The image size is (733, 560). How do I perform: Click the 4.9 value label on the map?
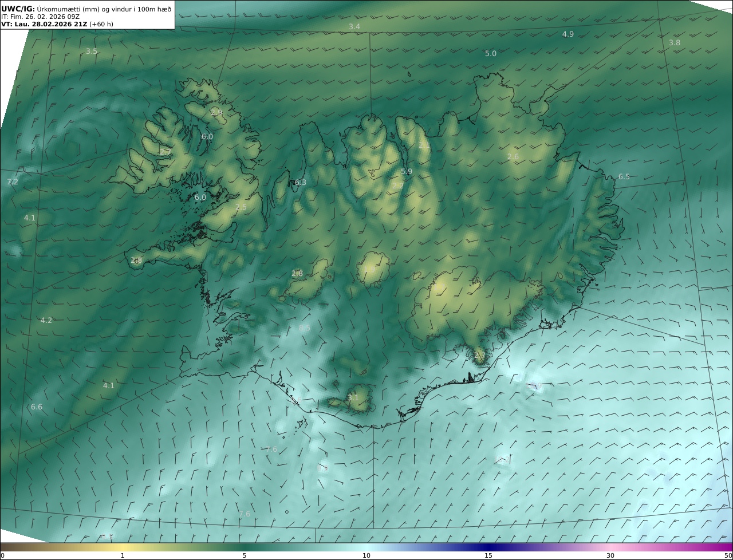pyautogui.click(x=568, y=34)
